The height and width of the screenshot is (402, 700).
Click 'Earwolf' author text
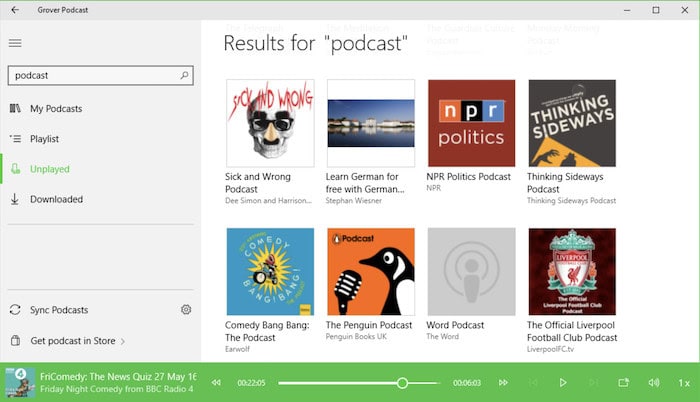pyautogui.click(x=237, y=349)
